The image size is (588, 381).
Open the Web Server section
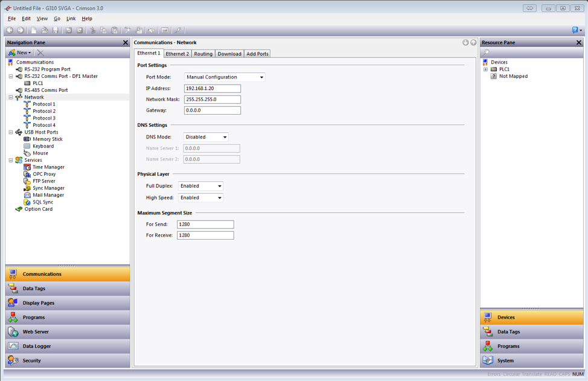click(x=68, y=332)
